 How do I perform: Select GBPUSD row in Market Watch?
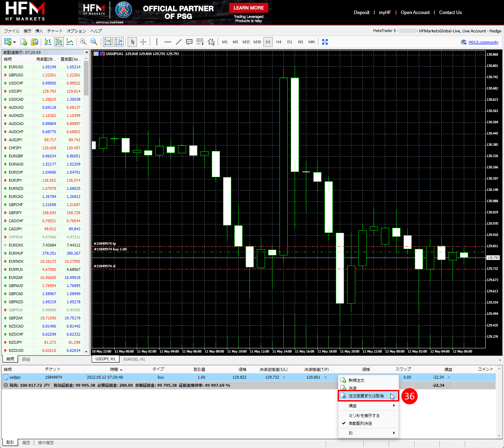point(16,75)
